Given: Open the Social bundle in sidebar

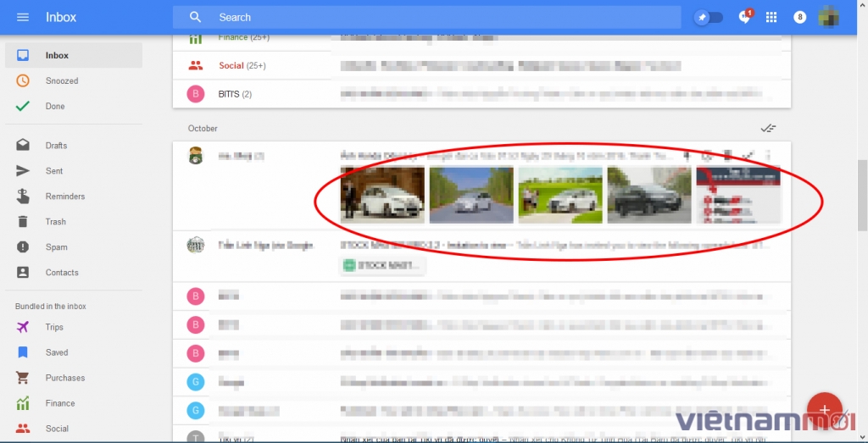Looking at the screenshot, I should 74,429.
